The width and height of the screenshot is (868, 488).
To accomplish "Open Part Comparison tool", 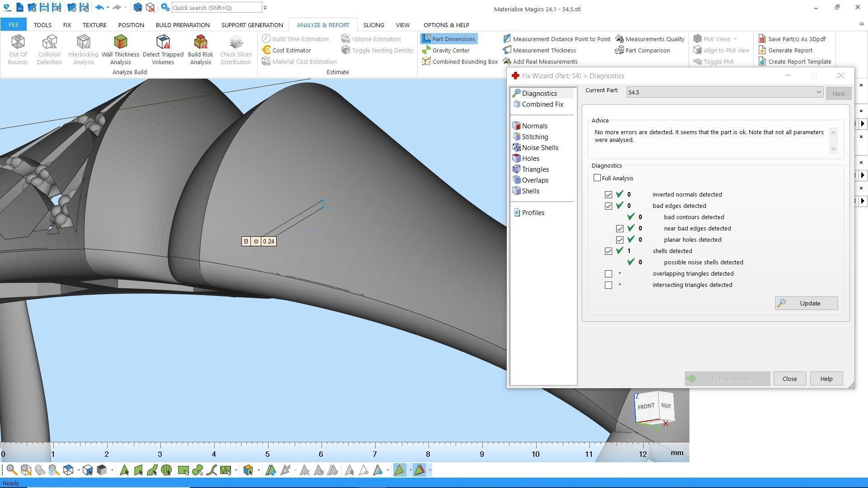I will 647,50.
